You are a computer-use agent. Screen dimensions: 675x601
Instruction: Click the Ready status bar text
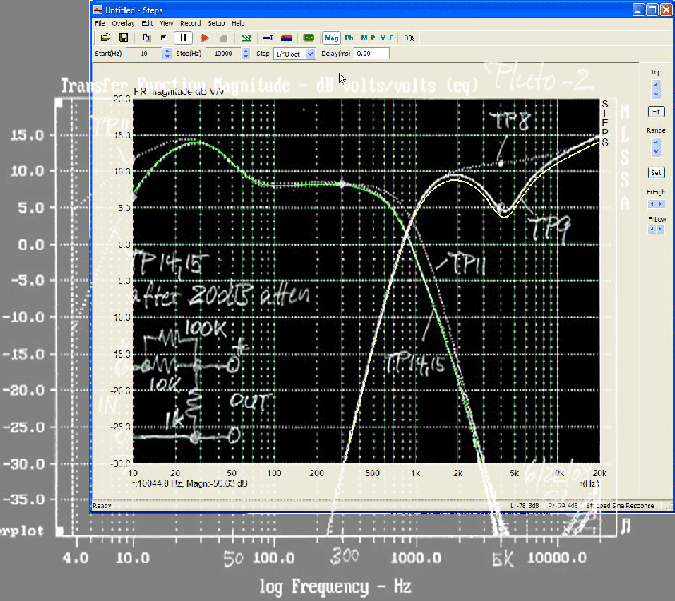tap(102, 505)
